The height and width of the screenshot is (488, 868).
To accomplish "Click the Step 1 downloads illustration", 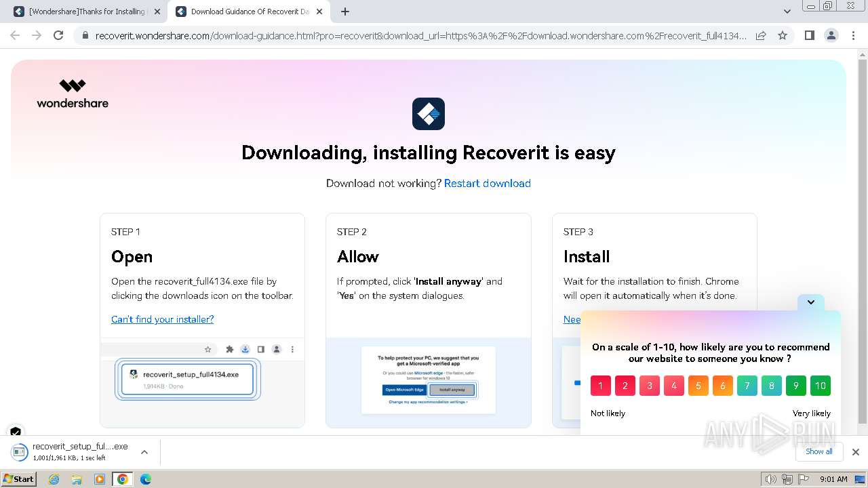I will coord(202,383).
